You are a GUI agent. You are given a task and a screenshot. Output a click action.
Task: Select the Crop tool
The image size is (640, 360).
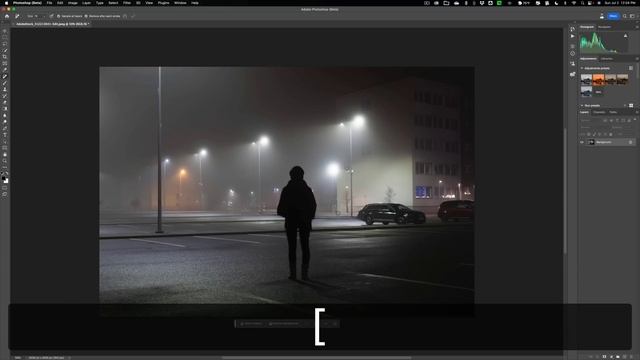pos(5,57)
